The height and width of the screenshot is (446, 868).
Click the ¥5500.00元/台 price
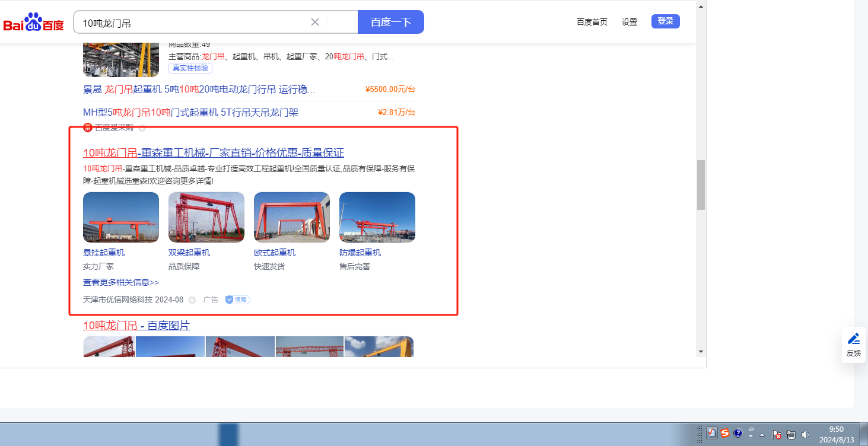point(390,90)
